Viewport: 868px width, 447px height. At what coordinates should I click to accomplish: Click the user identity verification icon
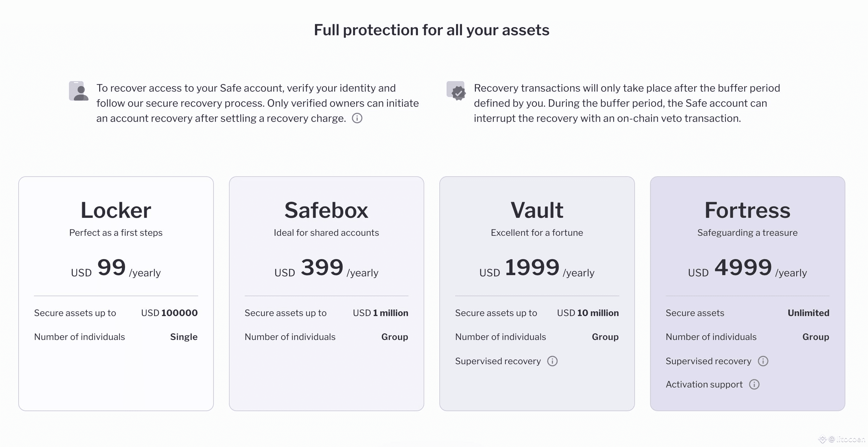[79, 91]
